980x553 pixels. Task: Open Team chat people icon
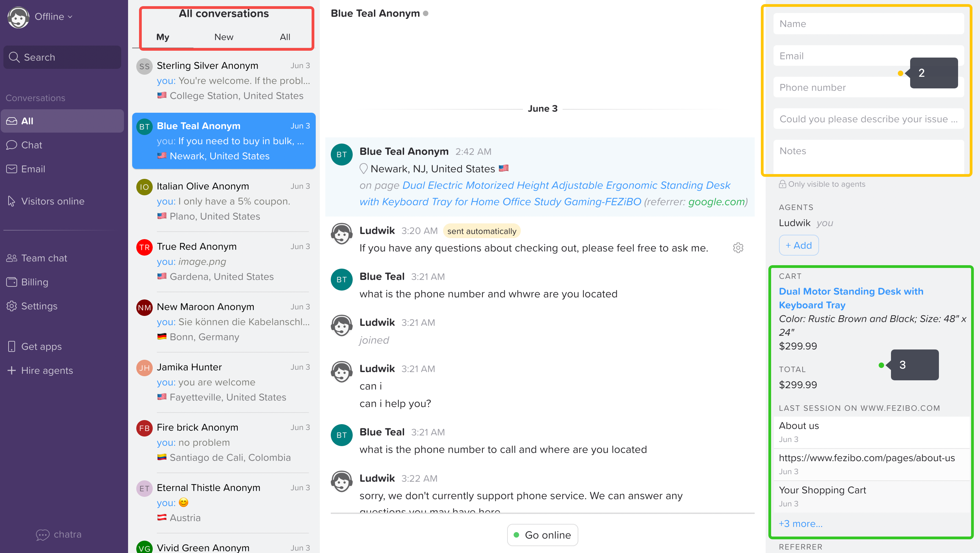[11, 258]
